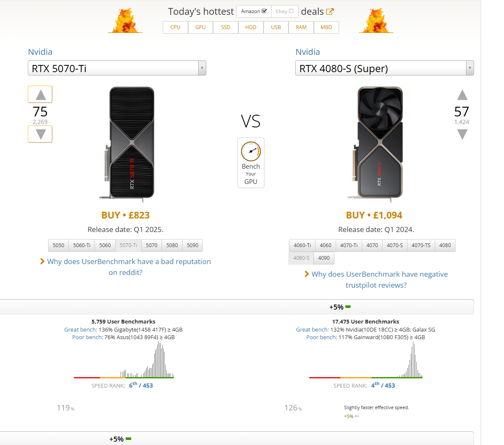Click BUY £823 link
This screenshot has width=504, height=445.
pos(125,215)
